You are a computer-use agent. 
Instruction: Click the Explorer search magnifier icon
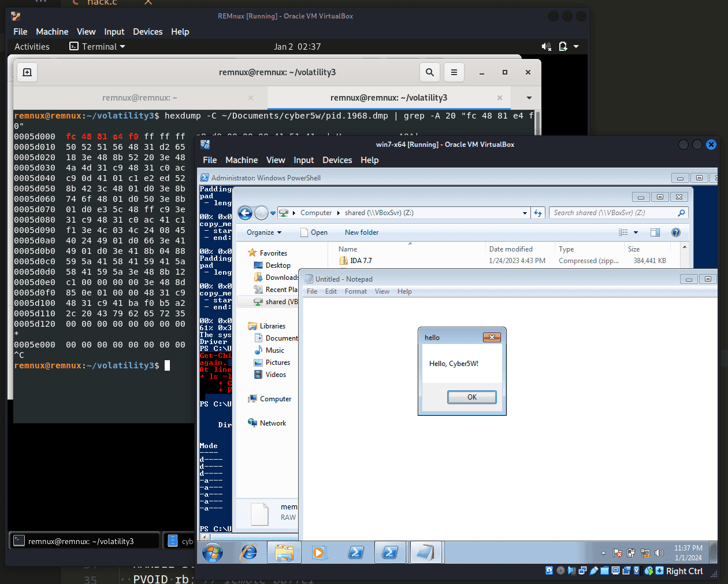681,213
